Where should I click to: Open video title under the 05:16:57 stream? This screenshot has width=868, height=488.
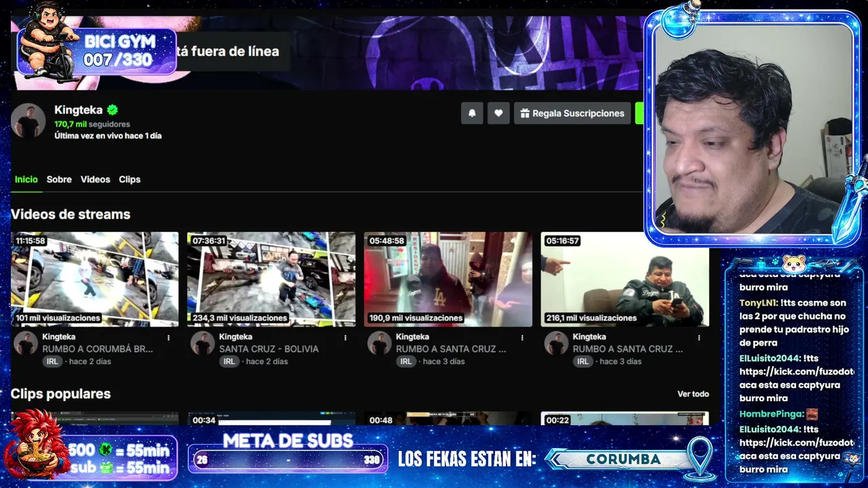[x=628, y=349]
